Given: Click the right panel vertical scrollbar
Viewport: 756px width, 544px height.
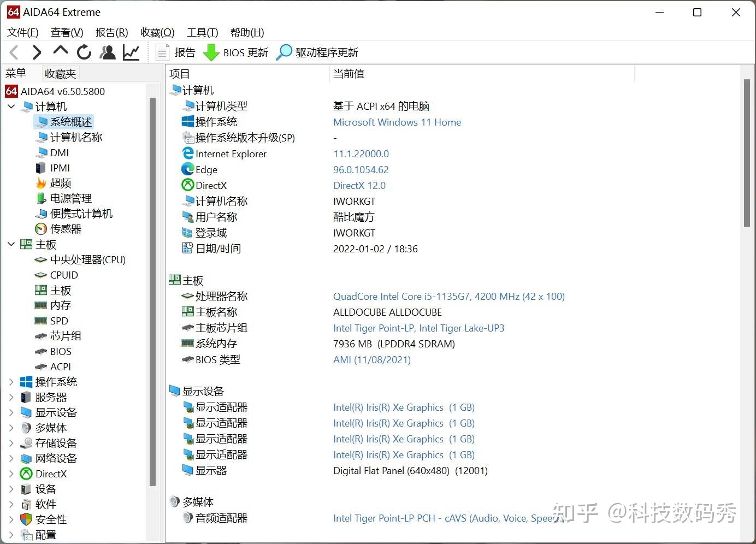Looking at the screenshot, I should point(747,153).
